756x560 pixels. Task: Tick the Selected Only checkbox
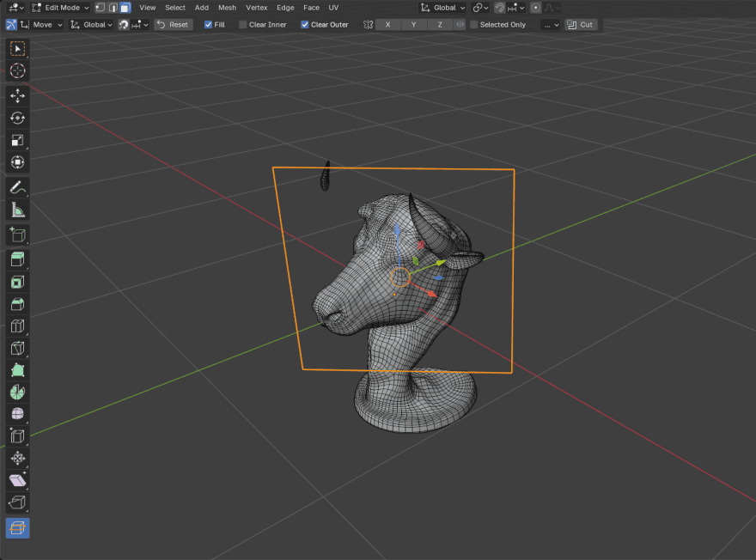click(x=474, y=25)
